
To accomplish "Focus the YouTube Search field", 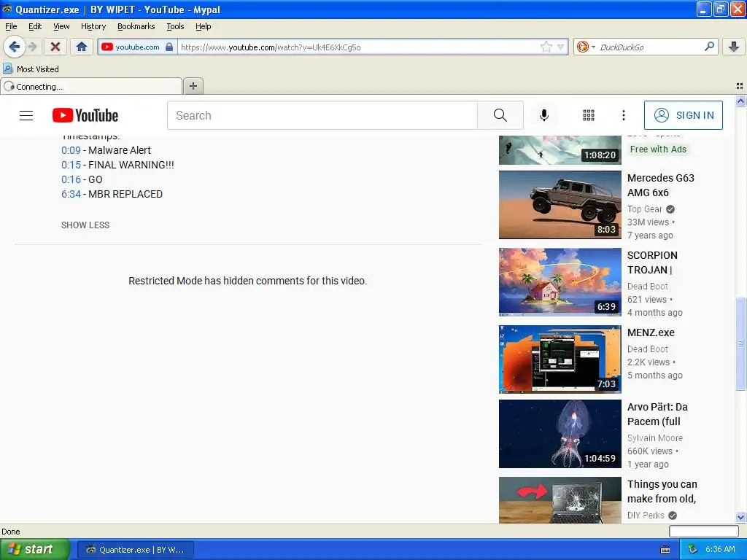I will 322,115.
